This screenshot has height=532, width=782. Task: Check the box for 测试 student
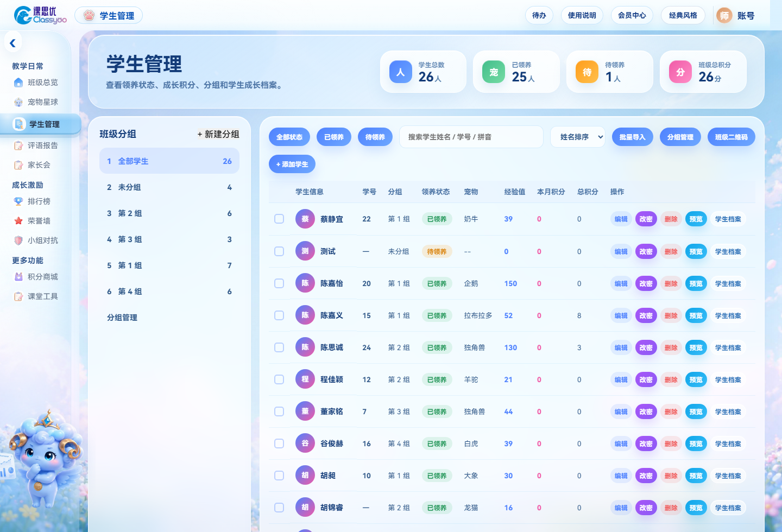coord(279,251)
